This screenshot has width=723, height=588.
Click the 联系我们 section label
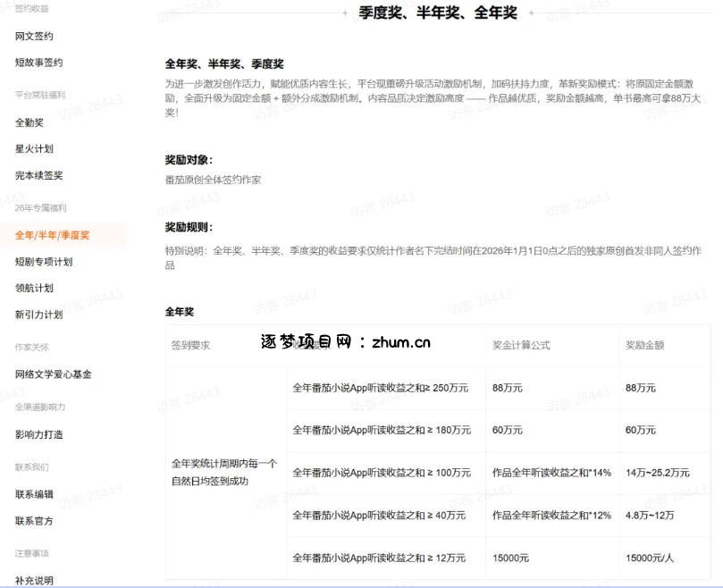click(x=32, y=467)
